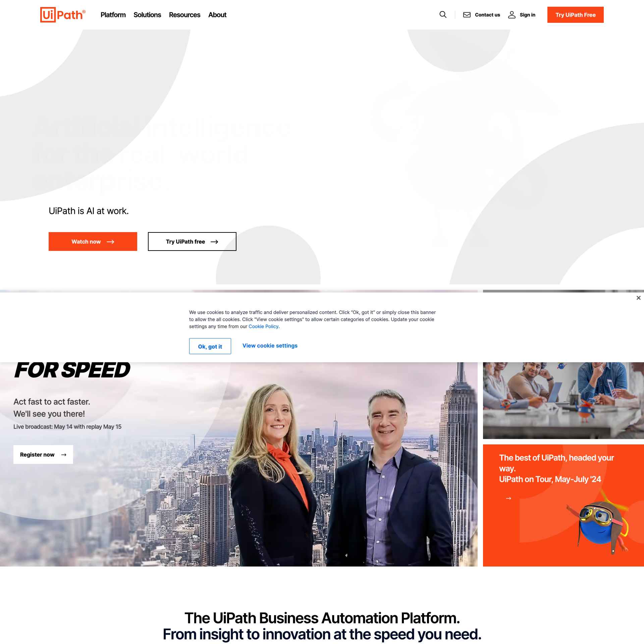Expand the Platform navigation dropdown

[x=113, y=15]
